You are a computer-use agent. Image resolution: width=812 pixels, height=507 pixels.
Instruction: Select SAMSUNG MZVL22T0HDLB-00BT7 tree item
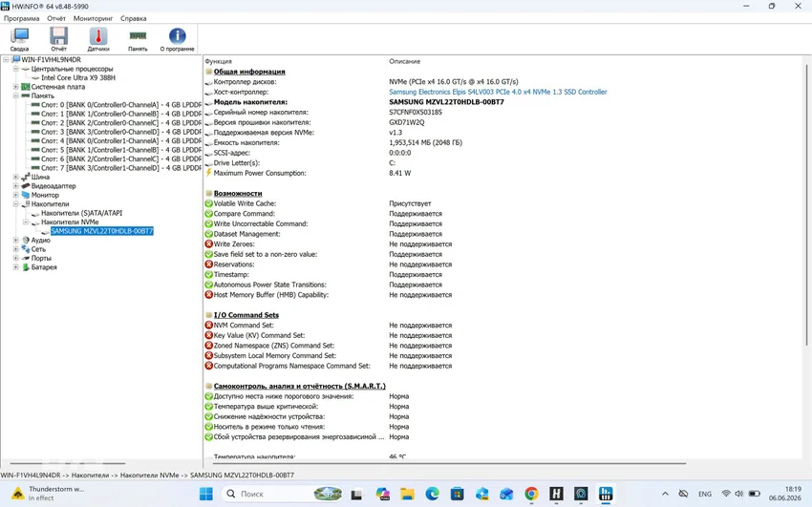click(102, 231)
